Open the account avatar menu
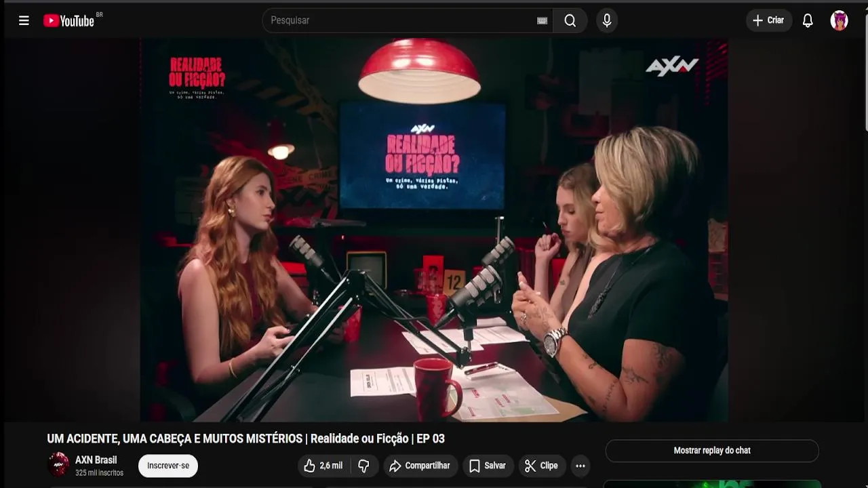Viewport: 868px width, 488px height. click(x=840, y=20)
